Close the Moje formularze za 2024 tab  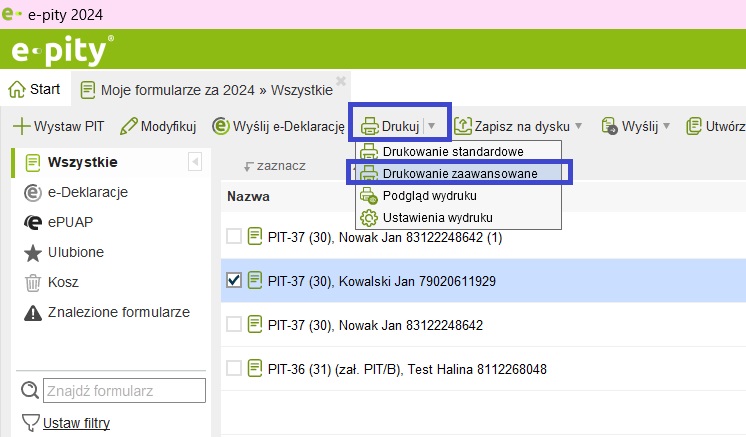pyautogui.click(x=341, y=80)
